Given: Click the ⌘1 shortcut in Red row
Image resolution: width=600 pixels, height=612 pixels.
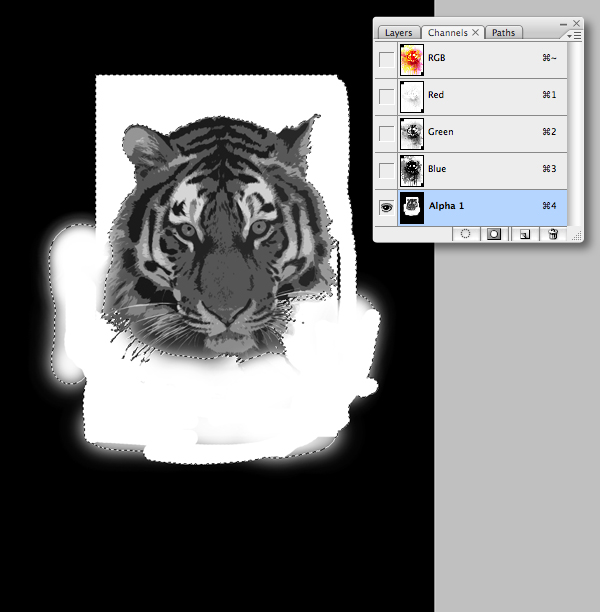Looking at the screenshot, I should (549, 95).
